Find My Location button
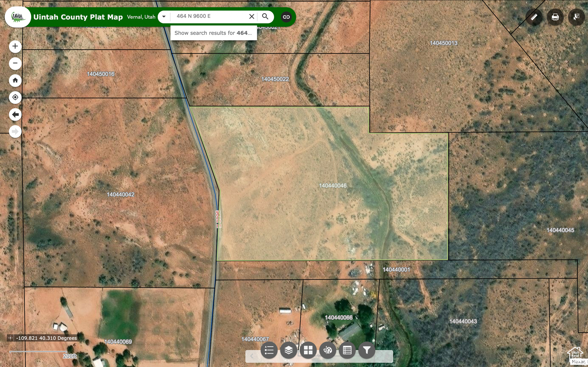588x367 pixels. (15, 97)
